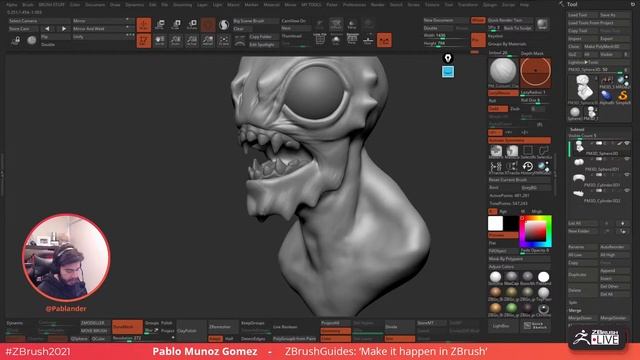Click the Quick Sketch icon button
The image size is (640, 360).
pyautogui.click(x=536, y=326)
